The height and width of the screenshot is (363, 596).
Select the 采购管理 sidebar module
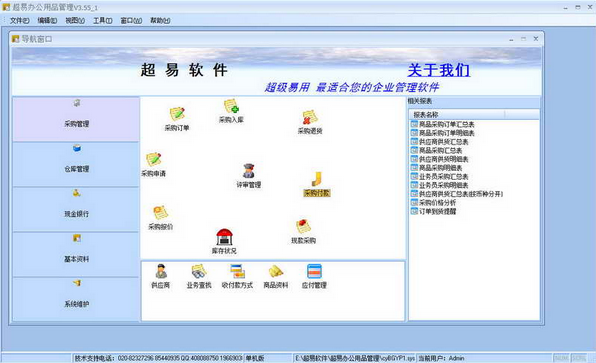(76, 119)
